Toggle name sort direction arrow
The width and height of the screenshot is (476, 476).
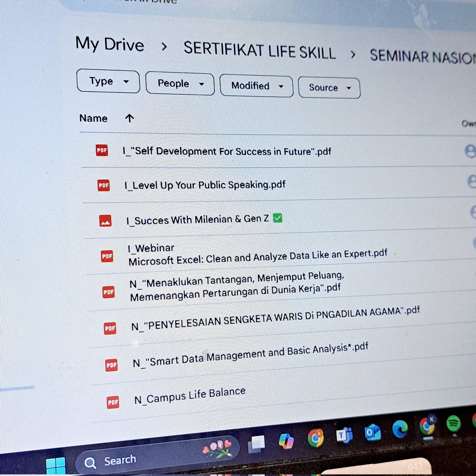(x=129, y=118)
